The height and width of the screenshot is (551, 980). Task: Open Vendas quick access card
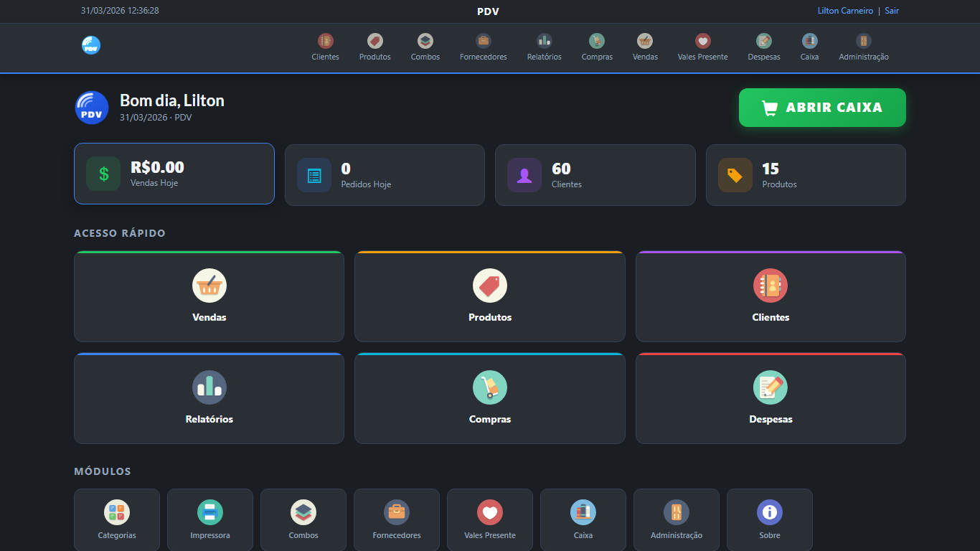coord(209,296)
